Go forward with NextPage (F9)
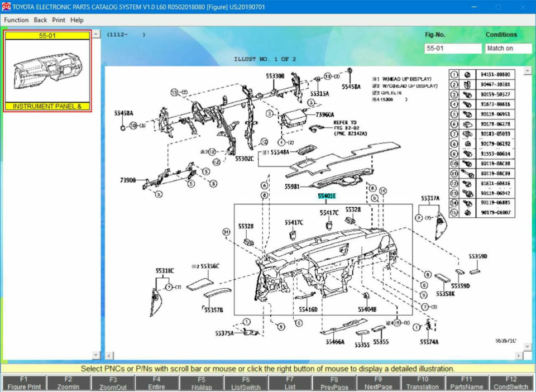The width and height of the screenshot is (536, 392). point(378,383)
